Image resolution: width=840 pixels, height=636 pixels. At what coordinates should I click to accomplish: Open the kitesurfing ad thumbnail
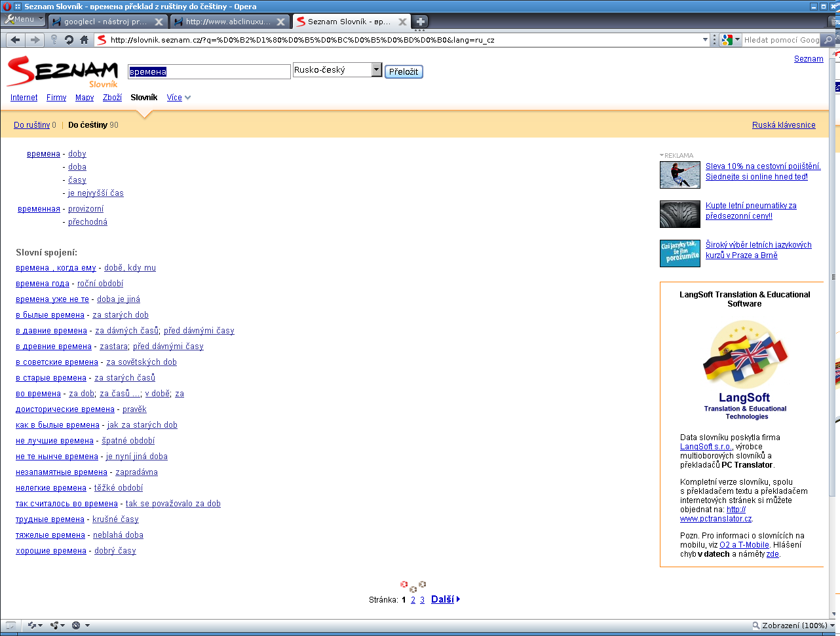click(x=680, y=175)
